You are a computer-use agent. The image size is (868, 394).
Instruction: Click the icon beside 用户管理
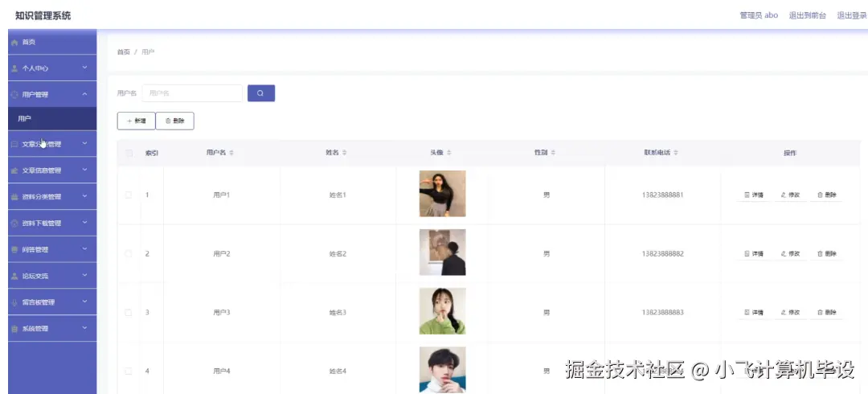click(15, 95)
